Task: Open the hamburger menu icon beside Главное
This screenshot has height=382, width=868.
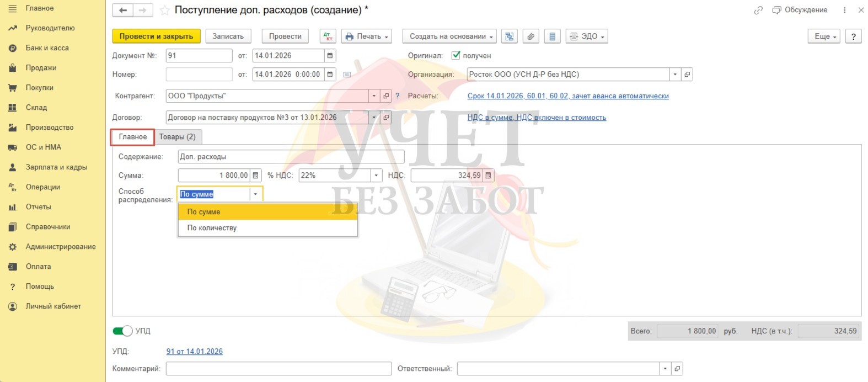Action: click(x=12, y=8)
